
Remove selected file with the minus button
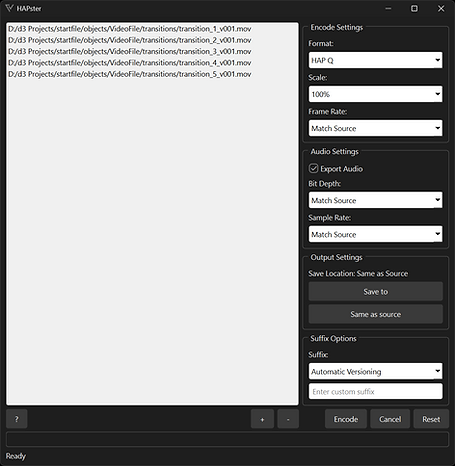pyautogui.click(x=288, y=419)
